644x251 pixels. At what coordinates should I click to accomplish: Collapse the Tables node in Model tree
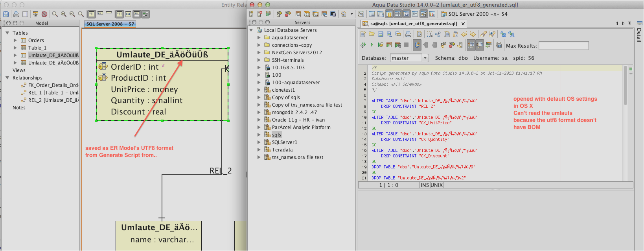coord(7,33)
